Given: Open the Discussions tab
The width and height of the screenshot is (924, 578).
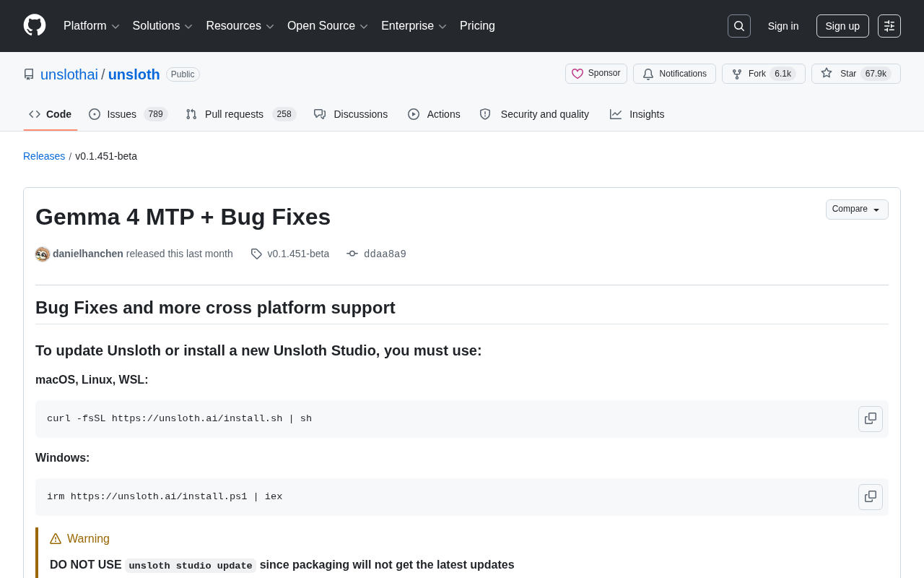Looking at the screenshot, I should pos(351,114).
